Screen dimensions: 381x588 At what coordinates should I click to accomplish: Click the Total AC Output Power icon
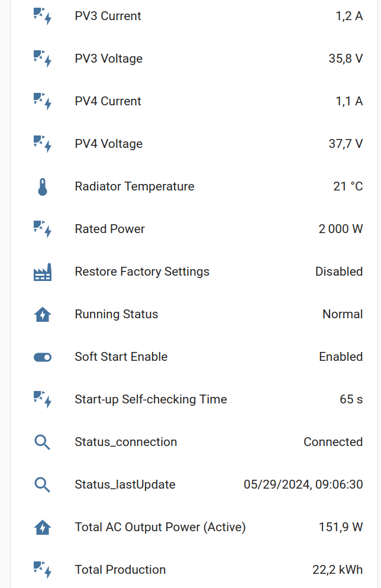coord(43,528)
